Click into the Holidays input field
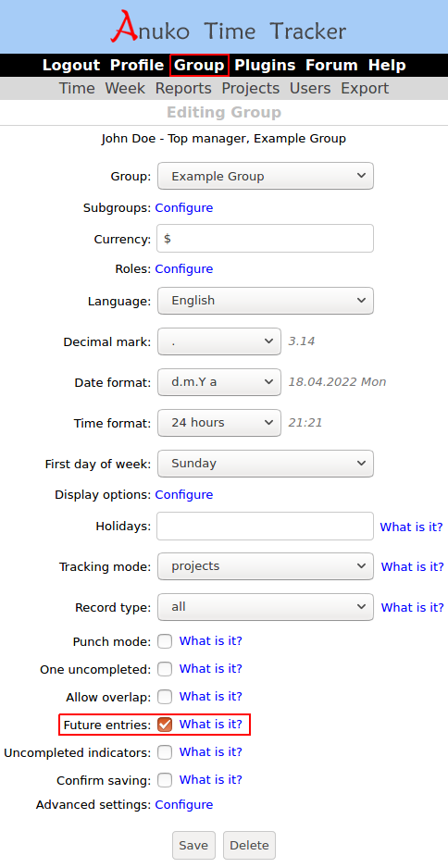448x868 pixels. point(266,526)
